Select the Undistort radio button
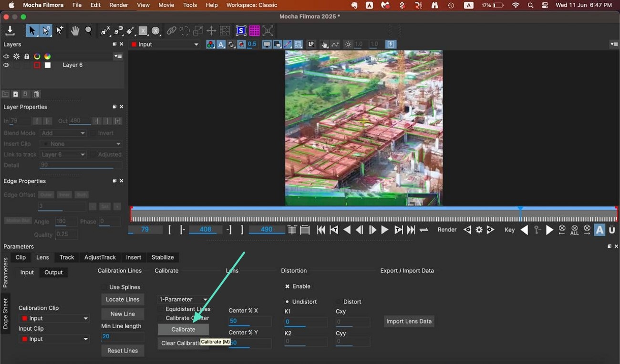This screenshot has width=620, height=364. (x=287, y=302)
